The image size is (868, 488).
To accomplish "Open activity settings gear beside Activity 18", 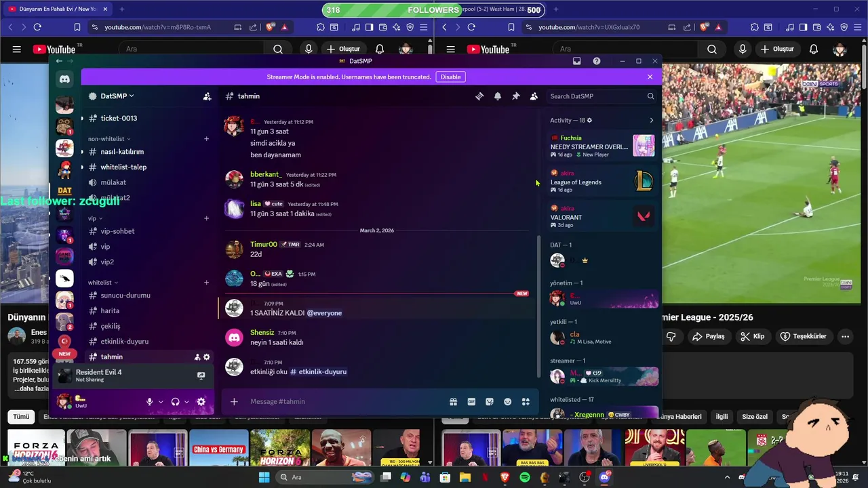I will coord(589,121).
